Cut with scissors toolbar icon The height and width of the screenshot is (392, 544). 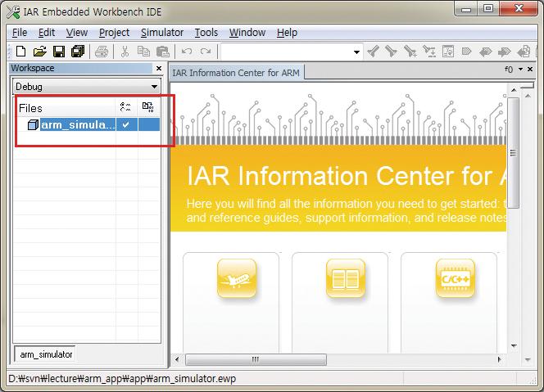125,52
